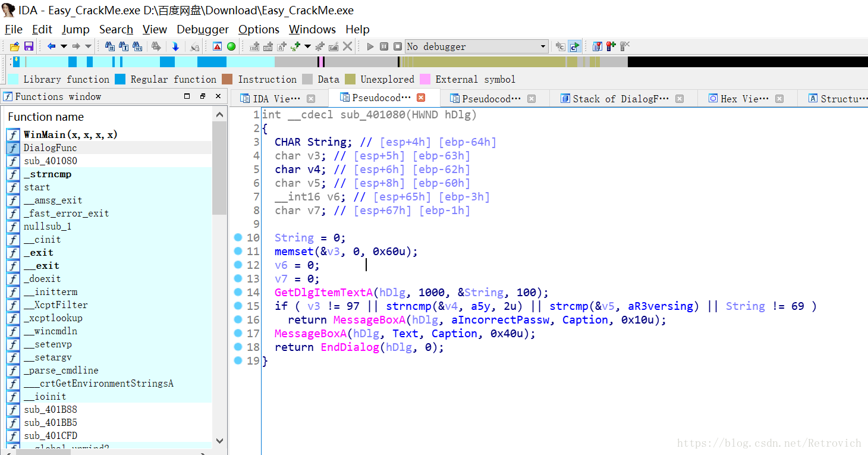Click the binoculars Search byte sequence icon

137,46
